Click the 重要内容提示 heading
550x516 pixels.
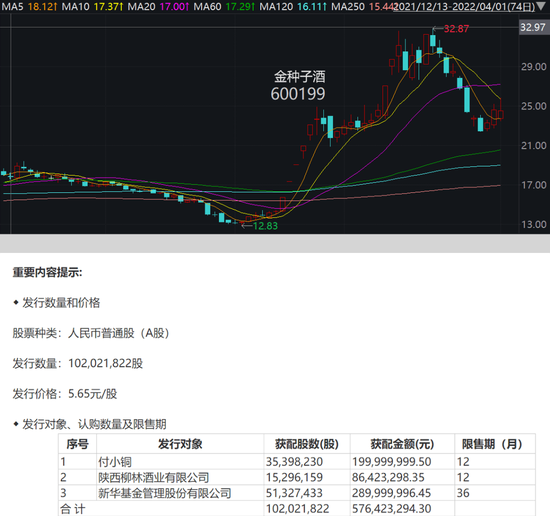click(x=47, y=272)
